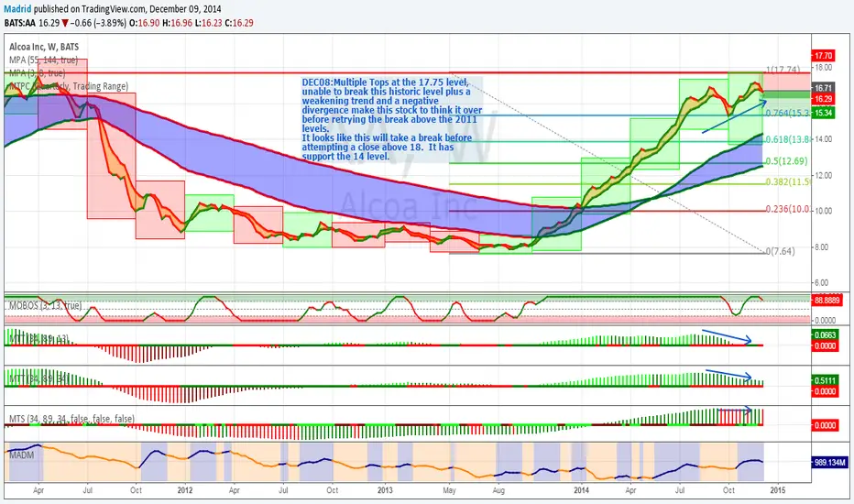Screen dimensions: 854x504
Task: Select the DEC08 Multiple Tops annotation text
Action: point(392,119)
